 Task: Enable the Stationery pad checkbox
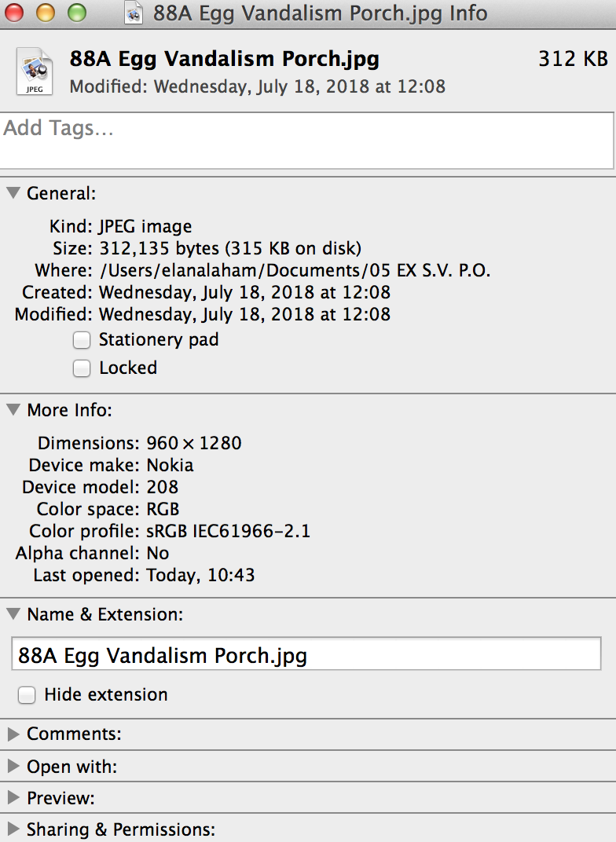point(82,340)
